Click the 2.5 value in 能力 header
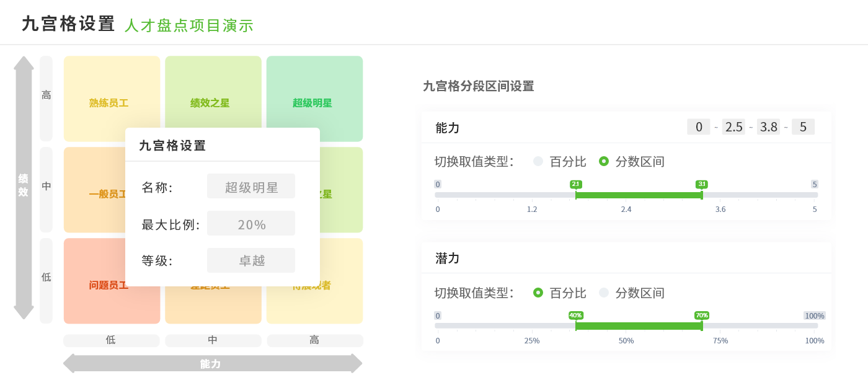 coord(733,126)
